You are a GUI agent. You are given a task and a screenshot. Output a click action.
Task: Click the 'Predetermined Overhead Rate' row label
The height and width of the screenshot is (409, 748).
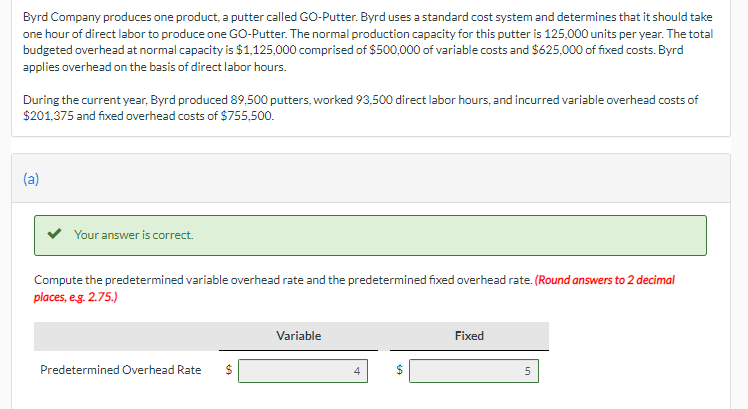pos(121,370)
